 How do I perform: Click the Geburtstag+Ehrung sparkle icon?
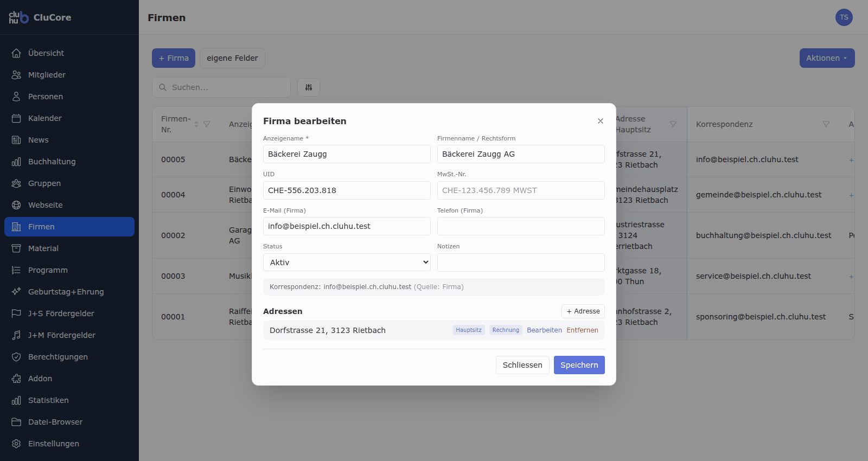[16, 292]
